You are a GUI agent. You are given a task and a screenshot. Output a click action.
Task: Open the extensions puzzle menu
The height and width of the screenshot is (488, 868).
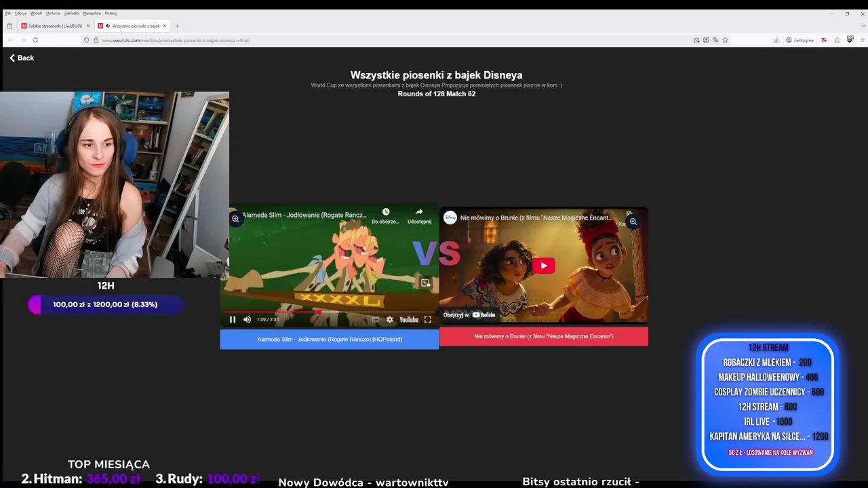[837, 40]
